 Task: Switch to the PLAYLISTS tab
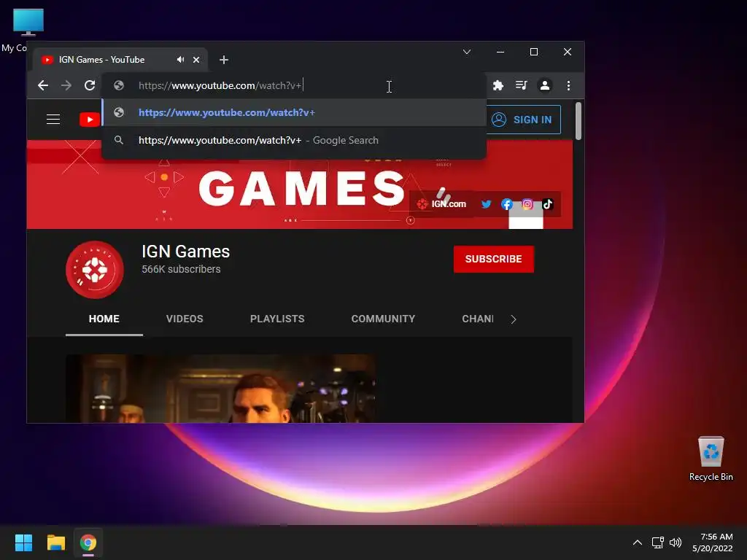[x=277, y=319]
